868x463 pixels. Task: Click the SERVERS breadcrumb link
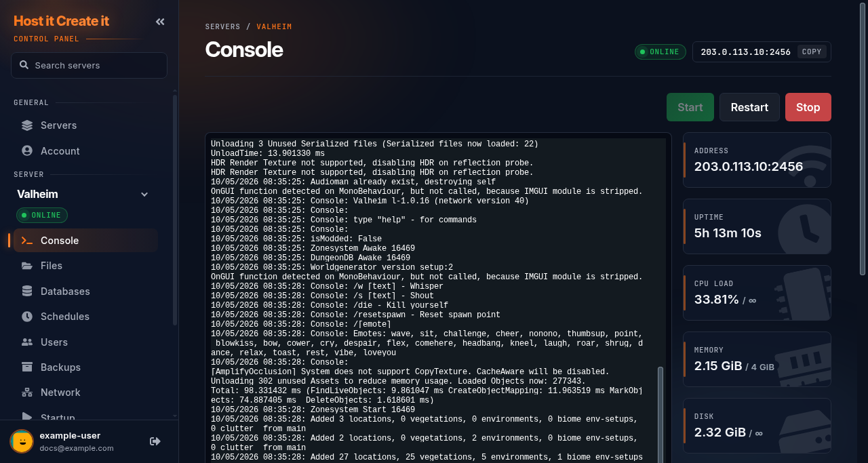pos(223,27)
